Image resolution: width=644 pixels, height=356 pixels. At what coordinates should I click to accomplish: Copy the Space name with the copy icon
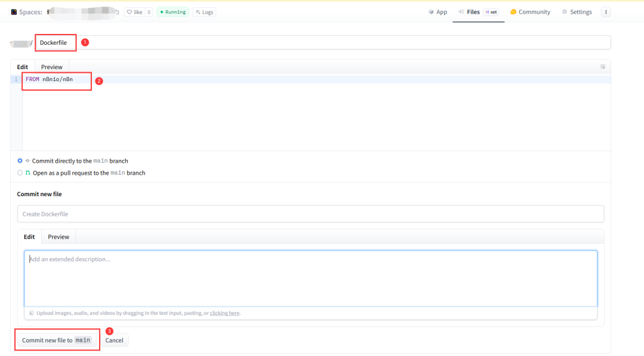pos(117,12)
